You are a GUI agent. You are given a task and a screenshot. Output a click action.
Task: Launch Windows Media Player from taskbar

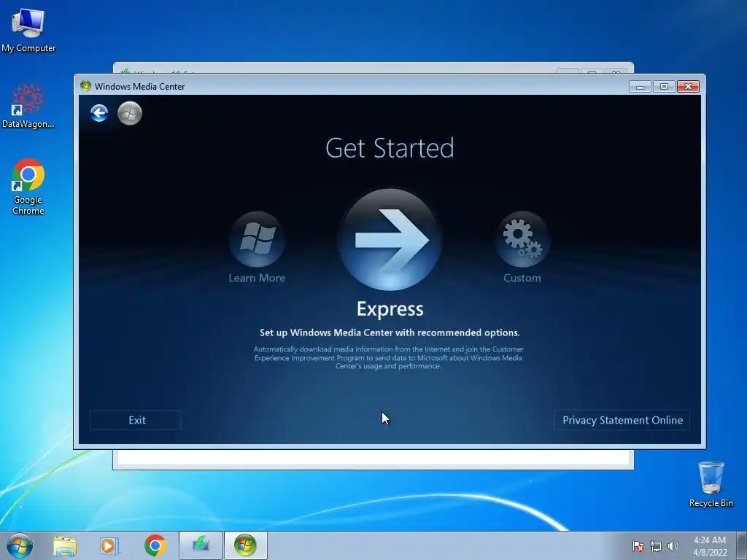[x=109, y=545]
